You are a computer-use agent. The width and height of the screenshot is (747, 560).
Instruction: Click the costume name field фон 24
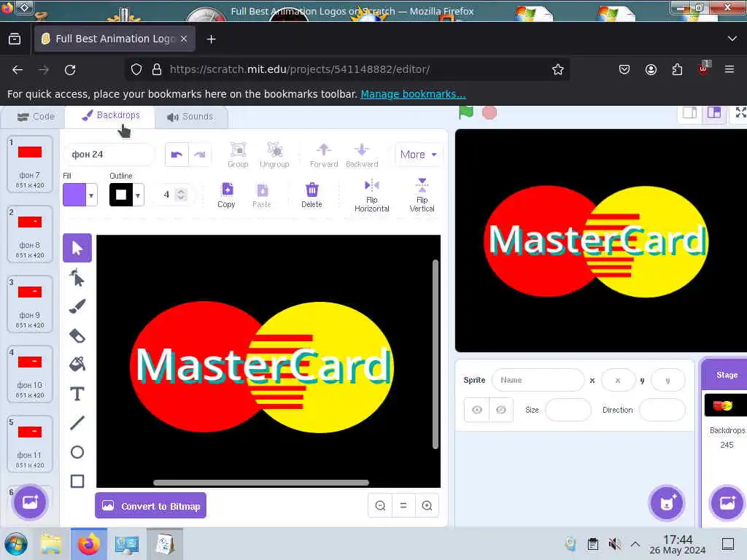tap(109, 155)
